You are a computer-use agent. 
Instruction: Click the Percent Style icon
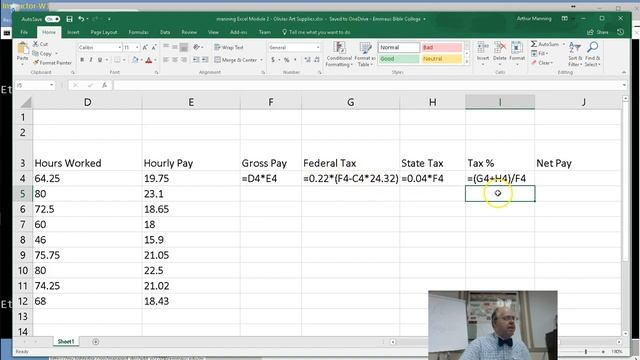click(x=287, y=60)
